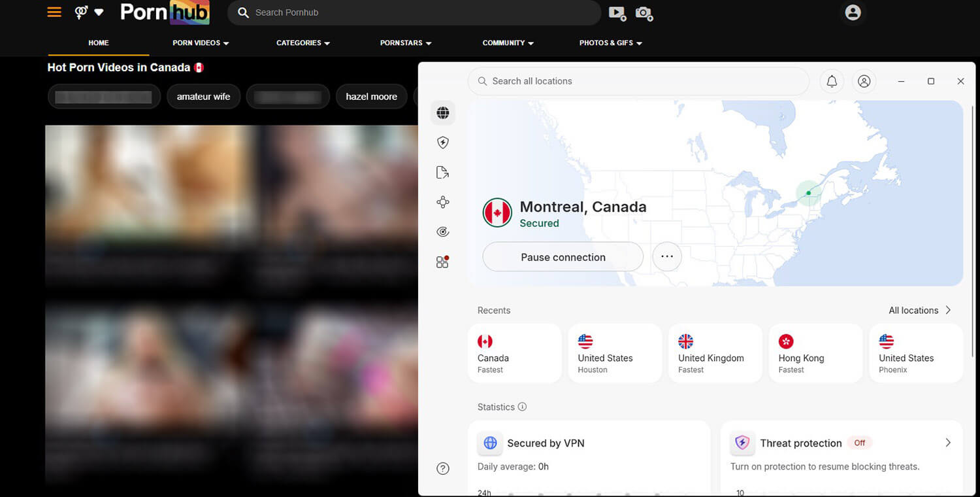
Task: Open the VPN notifications bell
Action: coord(832,81)
